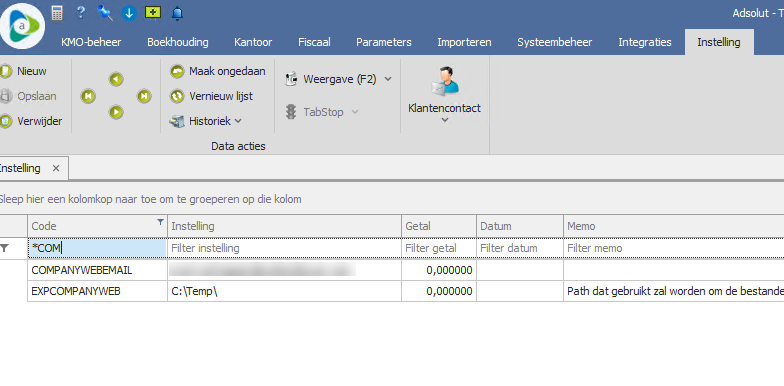784x386 pixels.
Task: Click Maak ongedaan undo button
Action: pyautogui.click(x=218, y=71)
